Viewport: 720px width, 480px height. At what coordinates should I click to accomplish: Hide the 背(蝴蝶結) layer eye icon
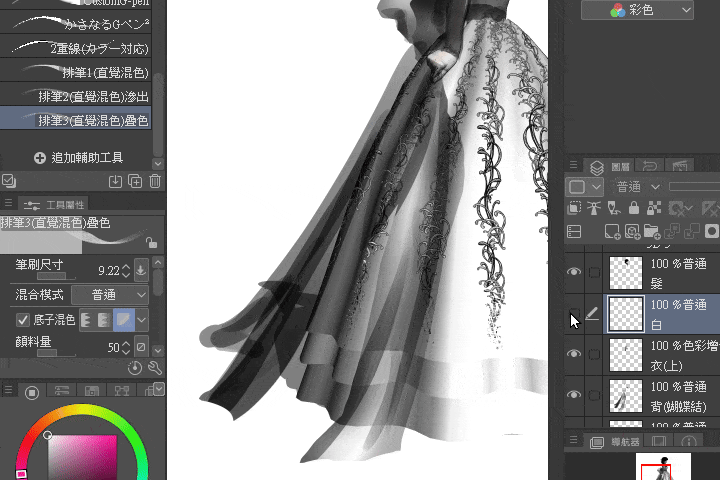[574, 395]
